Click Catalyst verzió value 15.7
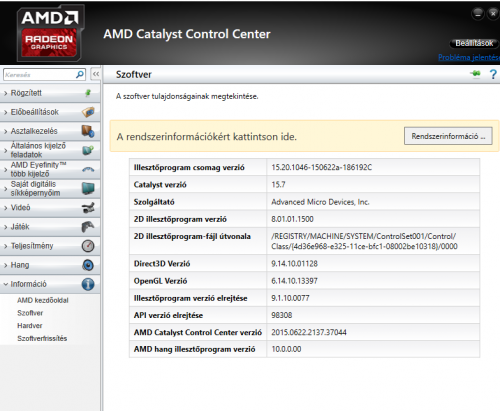 click(x=278, y=185)
